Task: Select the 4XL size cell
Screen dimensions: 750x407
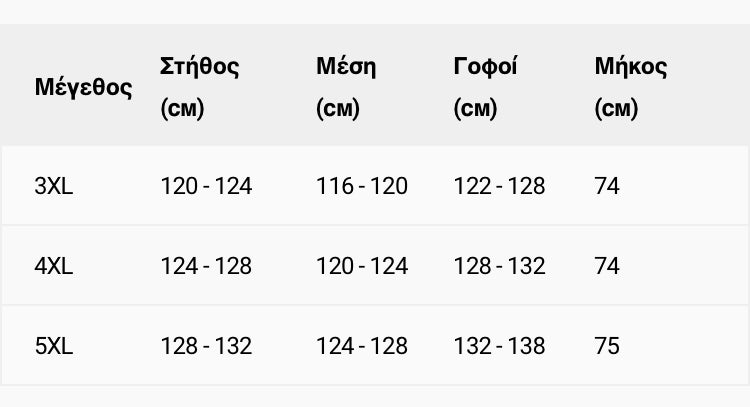Action: pyautogui.click(x=54, y=266)
